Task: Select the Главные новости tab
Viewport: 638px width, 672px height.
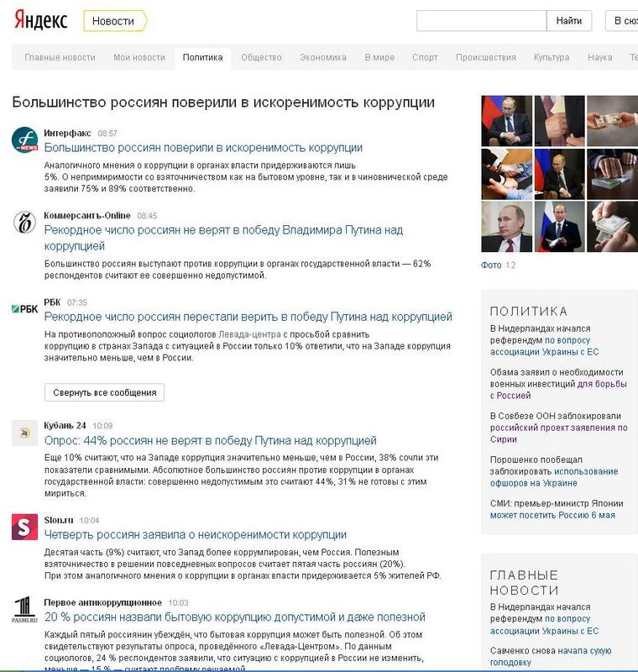Action: coord(60,57)
